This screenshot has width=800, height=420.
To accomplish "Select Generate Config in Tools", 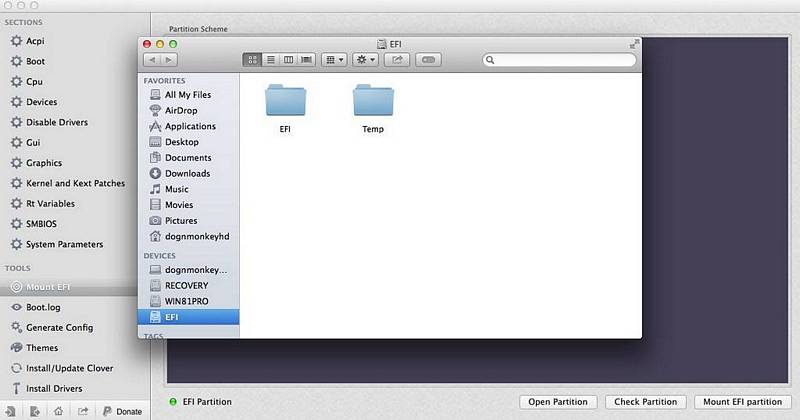I will tap(59, 327).
